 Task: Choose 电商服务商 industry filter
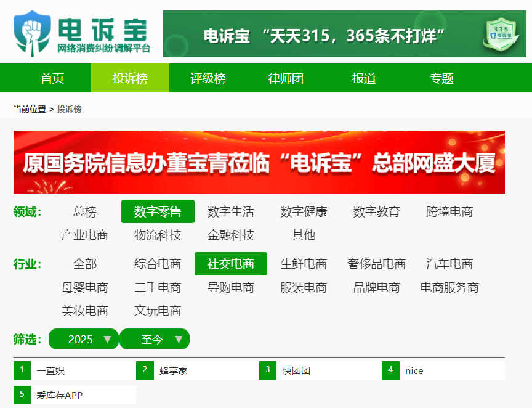tap(449, 287)
